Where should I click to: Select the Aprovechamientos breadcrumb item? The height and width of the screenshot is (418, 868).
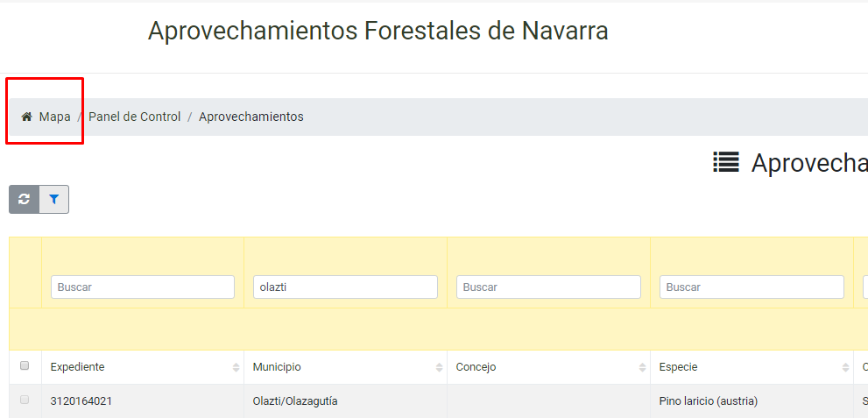[x=251, y=117]
